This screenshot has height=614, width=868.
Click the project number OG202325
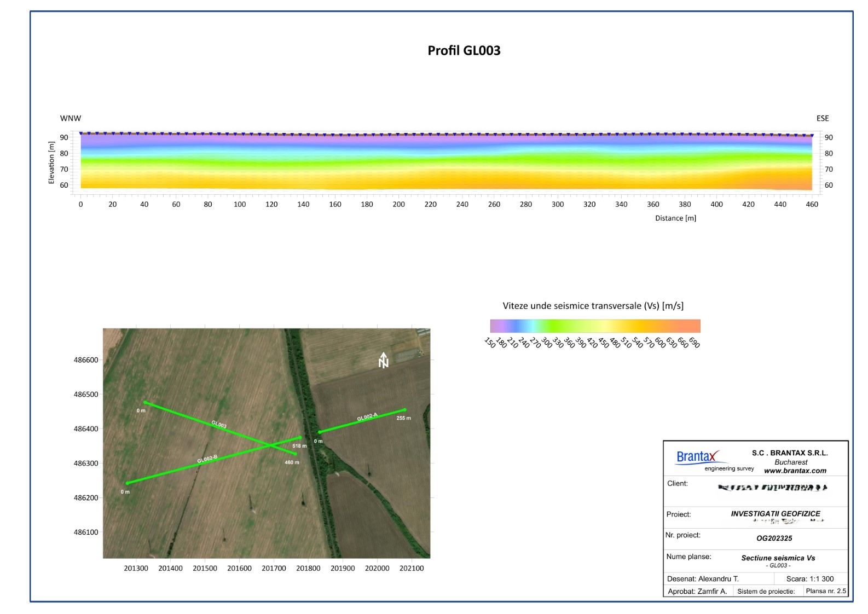point(774,538)
